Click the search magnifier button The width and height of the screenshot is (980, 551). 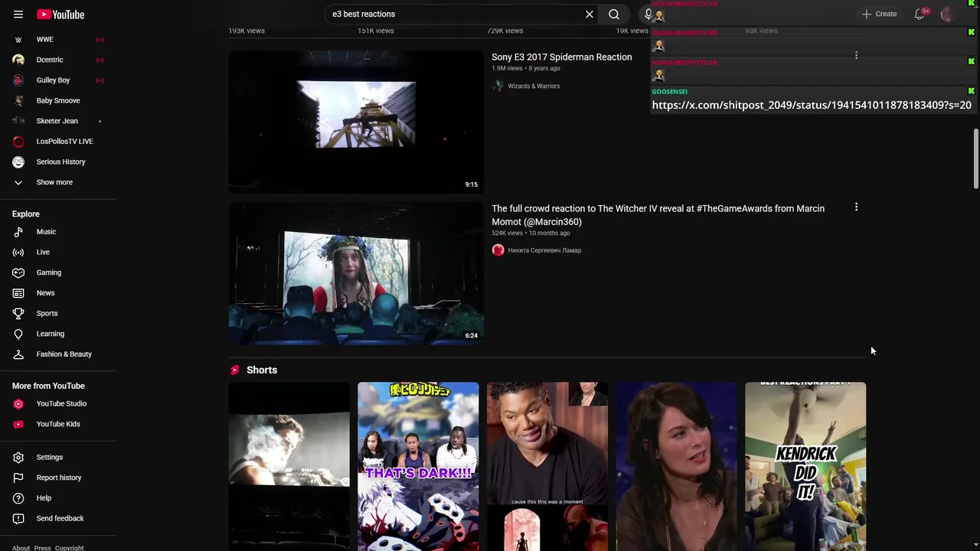614,14
